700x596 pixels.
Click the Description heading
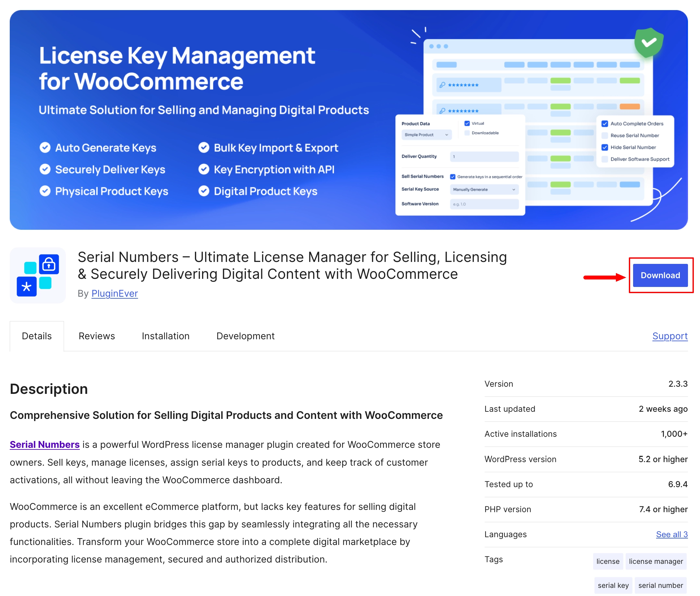(49, 389)
